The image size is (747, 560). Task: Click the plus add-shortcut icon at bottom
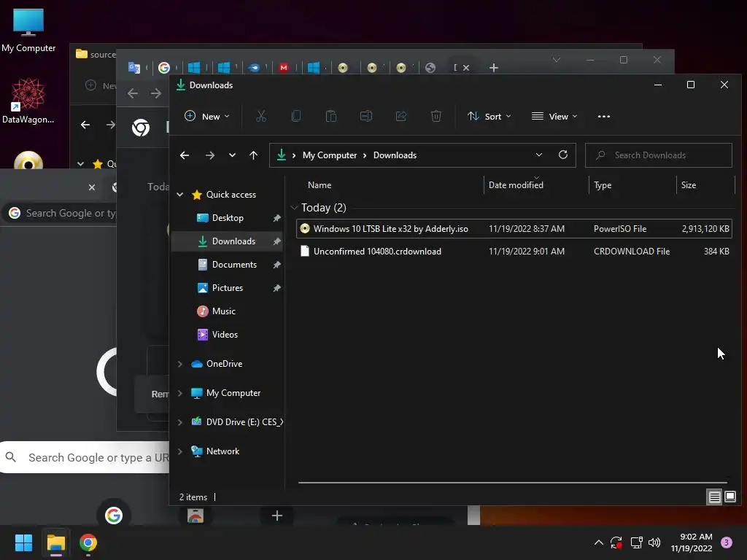(276, 516)
